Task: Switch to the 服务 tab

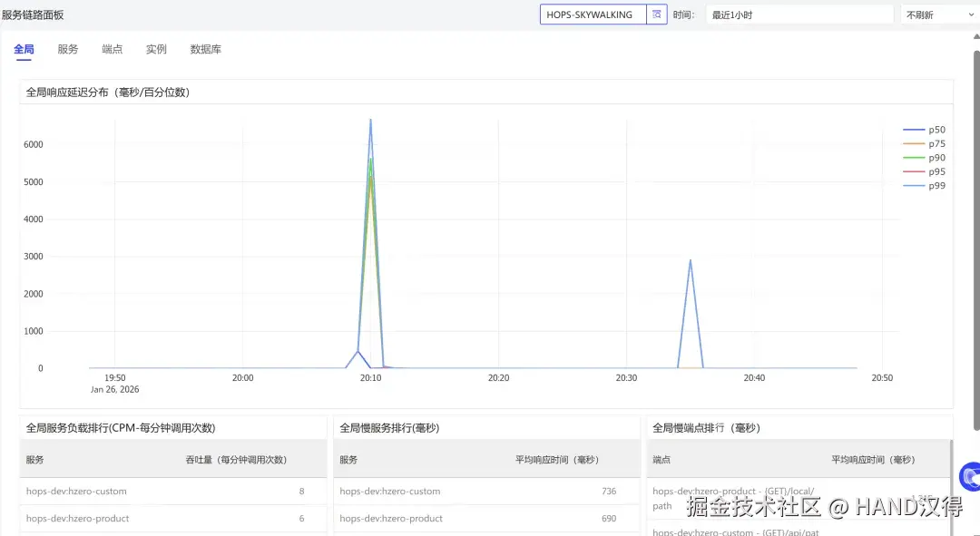Action: pos(67,49)
